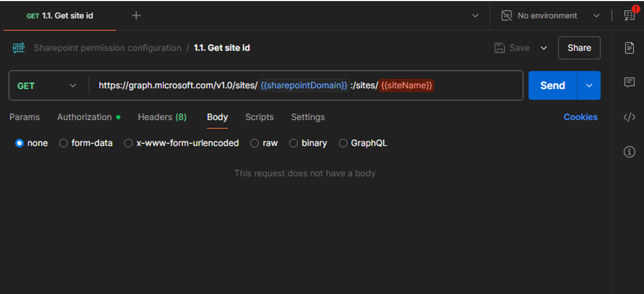Click the No environment crossed icon

tap(506, 16)
